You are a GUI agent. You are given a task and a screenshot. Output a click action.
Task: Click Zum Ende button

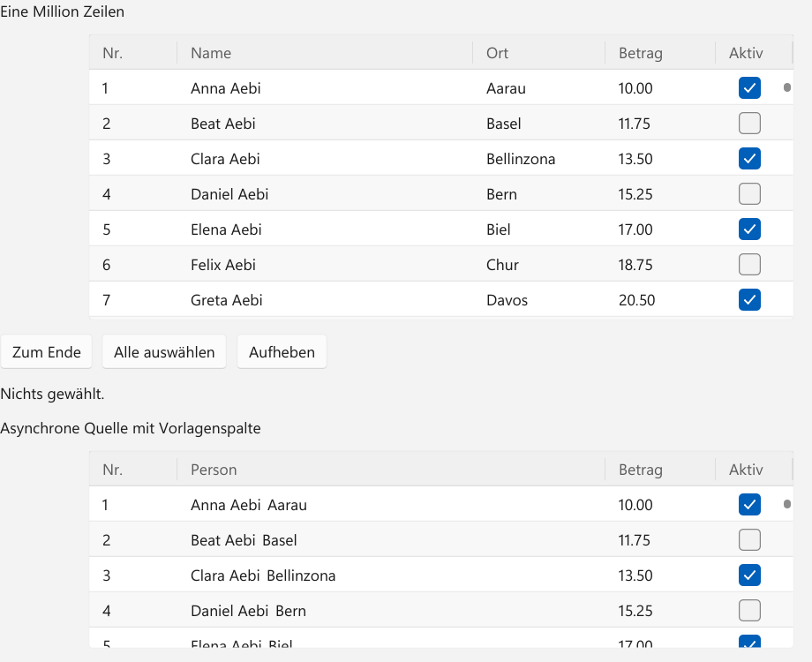[x=46, y=351]
